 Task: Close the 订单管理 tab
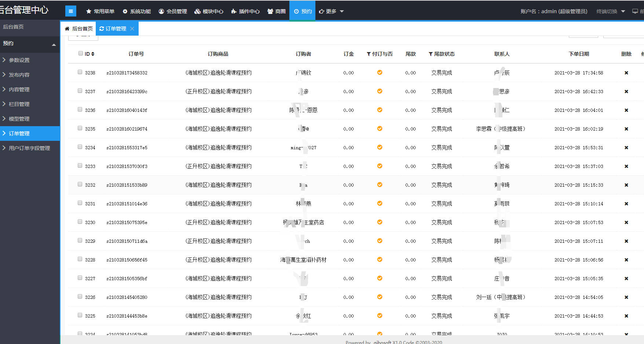coord(132,29)
